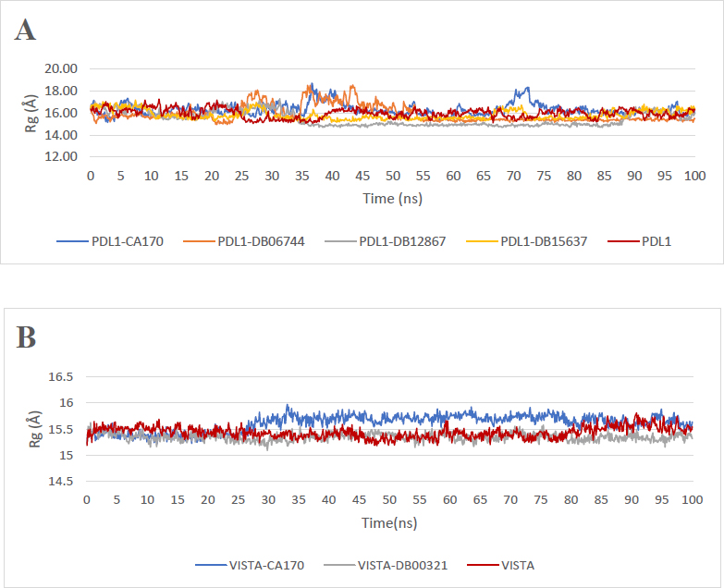
Task: Click the panel A letter label
Action: pos(26,30)
